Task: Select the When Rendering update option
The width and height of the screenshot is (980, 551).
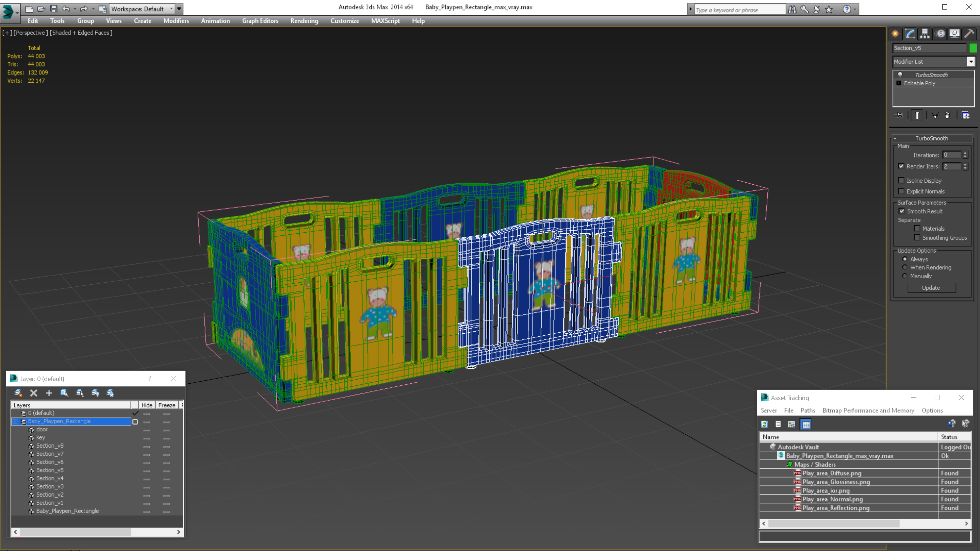Action: (x=905, y=267)
